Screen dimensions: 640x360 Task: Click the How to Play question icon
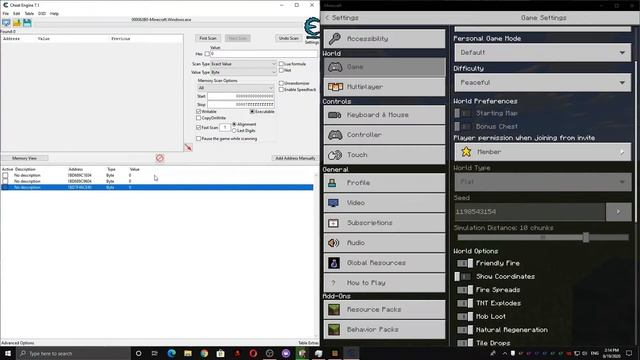[333, 283]
